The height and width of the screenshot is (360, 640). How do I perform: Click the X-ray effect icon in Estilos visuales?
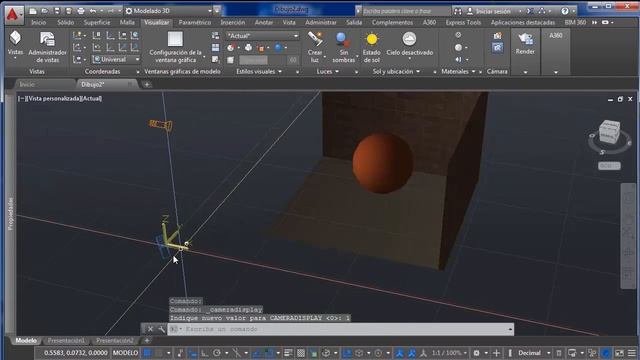pyautogui.click(x=231, y=60)
